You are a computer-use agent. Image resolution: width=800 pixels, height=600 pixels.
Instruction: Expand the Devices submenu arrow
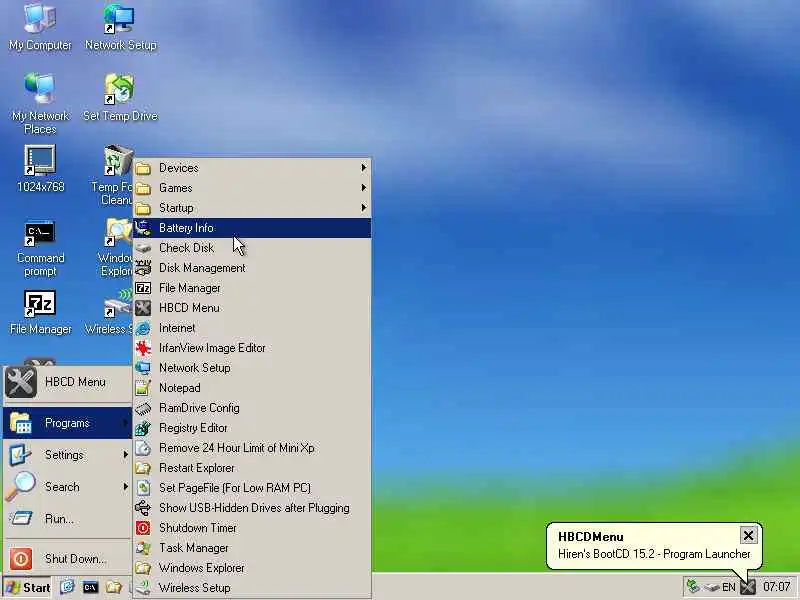coord(363,167)
